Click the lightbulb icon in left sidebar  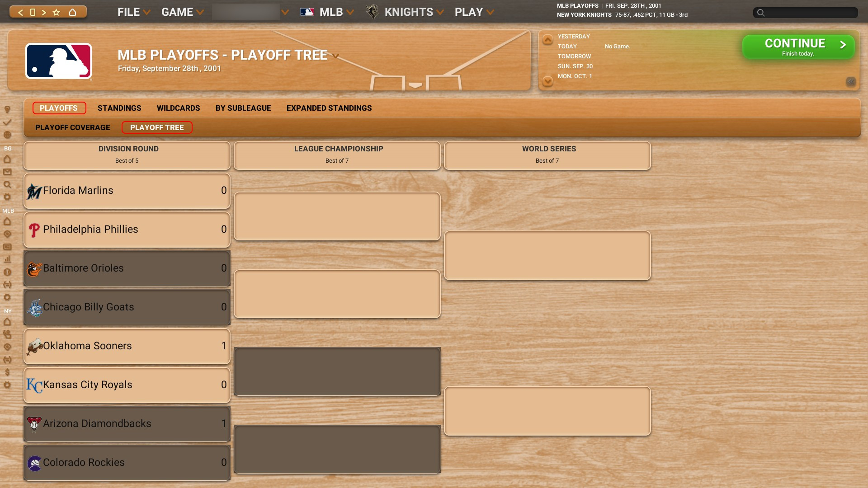click(7, 109)
